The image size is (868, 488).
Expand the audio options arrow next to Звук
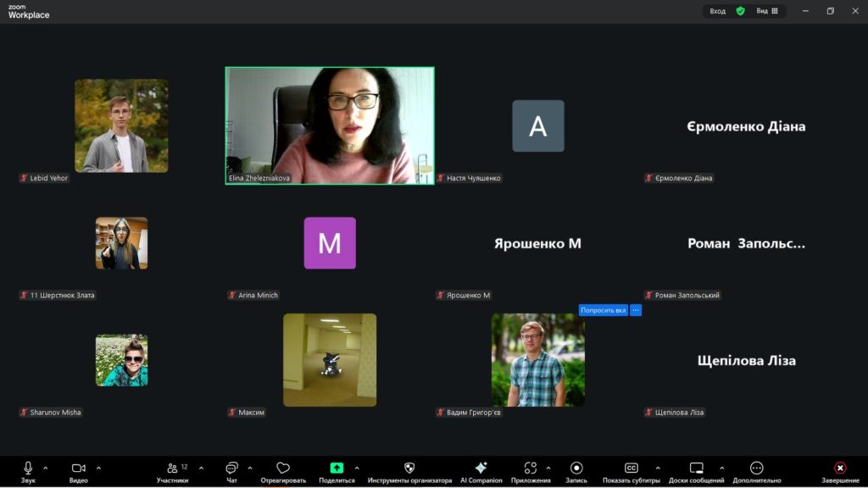tap(46, 468)
